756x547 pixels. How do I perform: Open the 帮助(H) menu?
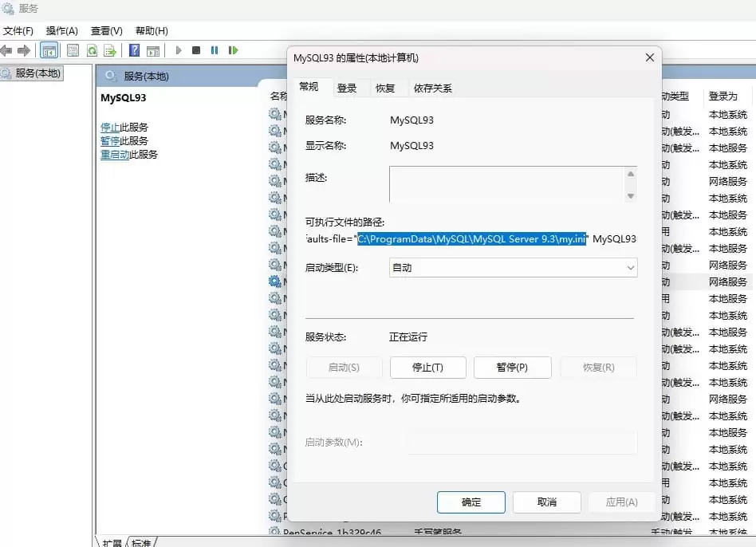pos(152,31)
